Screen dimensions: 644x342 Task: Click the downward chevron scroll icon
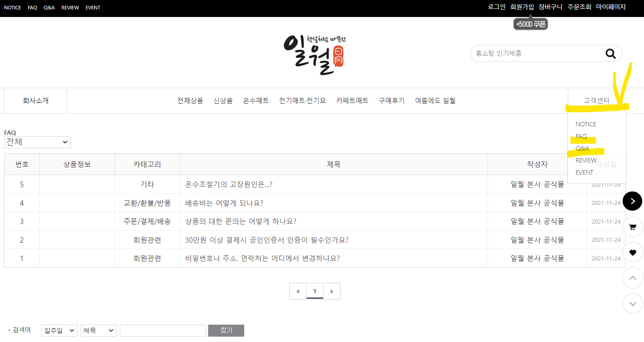coord(632,303)
